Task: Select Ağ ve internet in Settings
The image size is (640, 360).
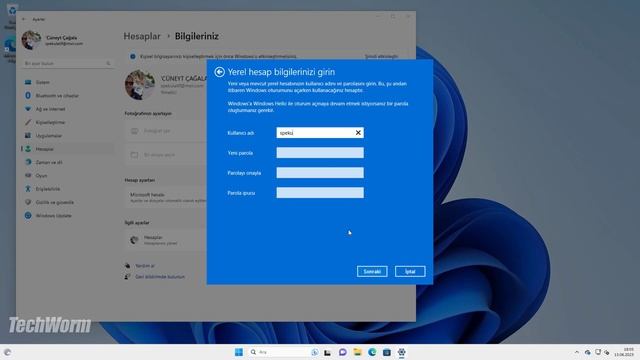Action: [x=67, y=109]
